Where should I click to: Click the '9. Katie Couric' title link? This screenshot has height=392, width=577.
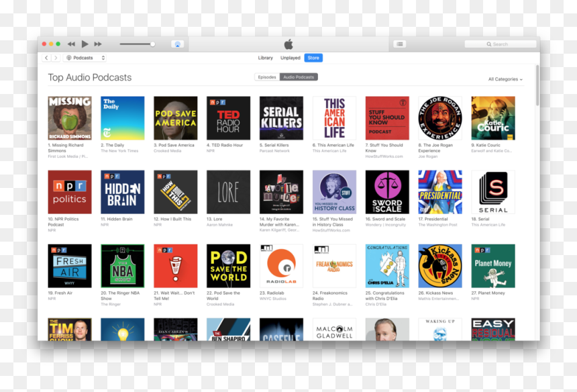pyautogui.click(x=486, y=145)
